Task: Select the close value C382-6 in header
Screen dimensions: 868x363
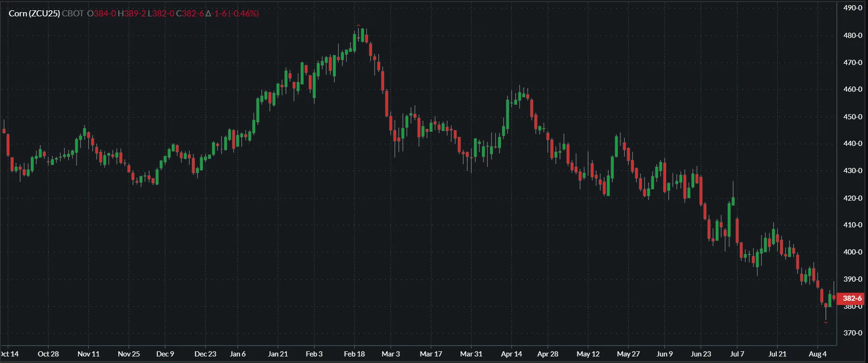Action: [x=190, y=14]
